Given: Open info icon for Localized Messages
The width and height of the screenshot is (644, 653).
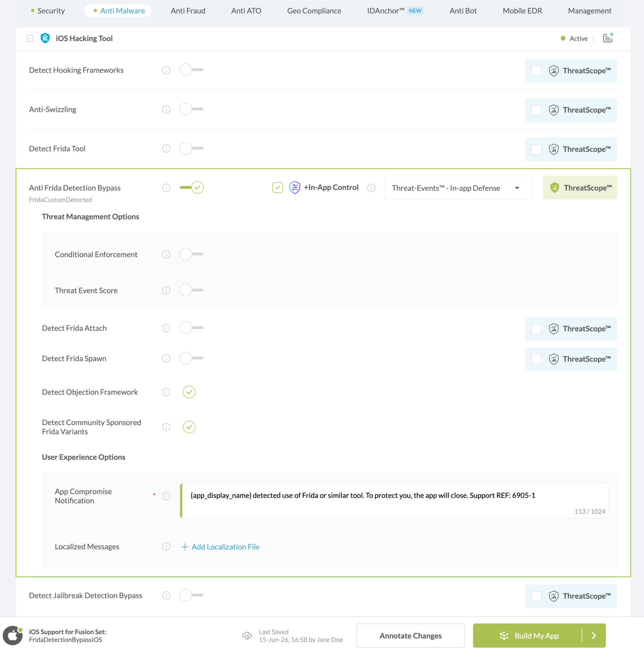Looking at the screenshot, I should click(166, 546).
